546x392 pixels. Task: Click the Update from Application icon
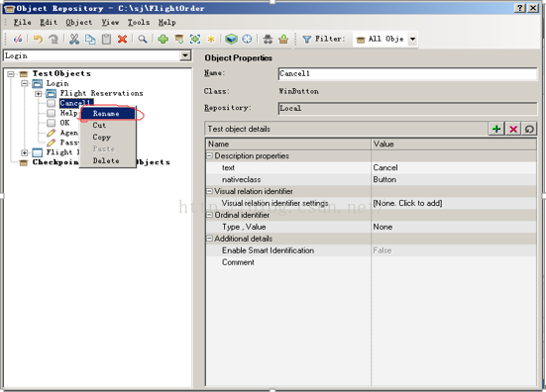(x=179, y=39)
